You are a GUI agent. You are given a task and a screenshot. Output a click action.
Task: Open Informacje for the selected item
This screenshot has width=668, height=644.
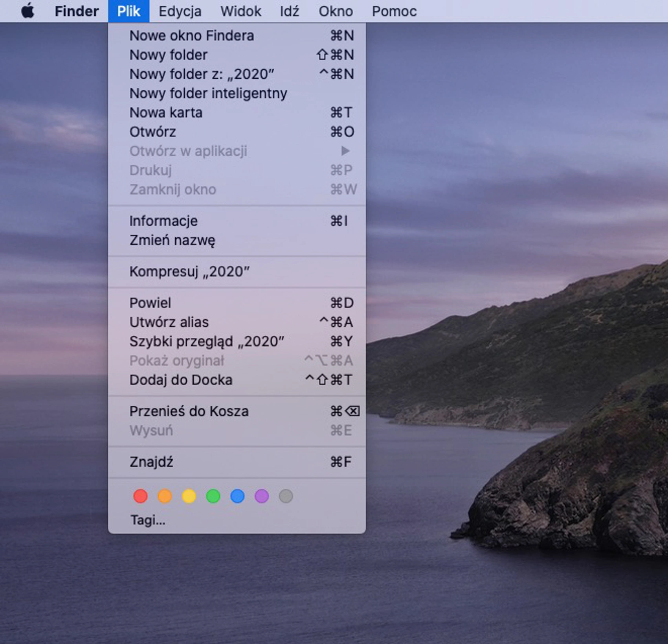point(237,221)
